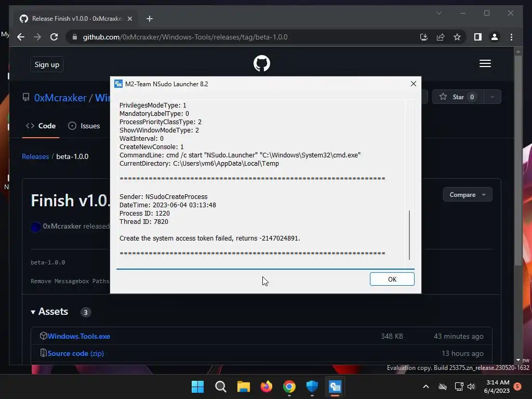Click the zip icon beside Source code
532x399 pixels.
[x=44, y=353]
